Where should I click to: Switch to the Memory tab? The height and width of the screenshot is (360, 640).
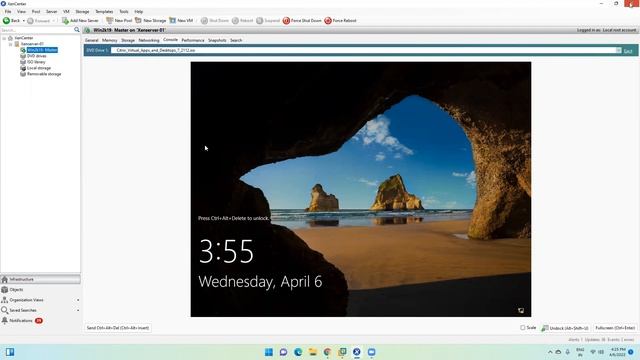pos(109,40)
